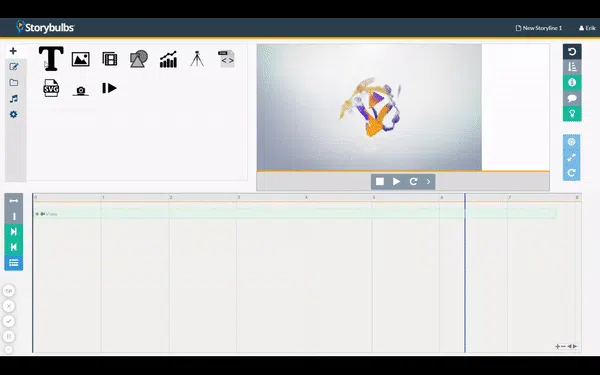This screenshot has width=600, height=375.
Task: Click the 5 second mark on ruler
Action: point(374,197)
